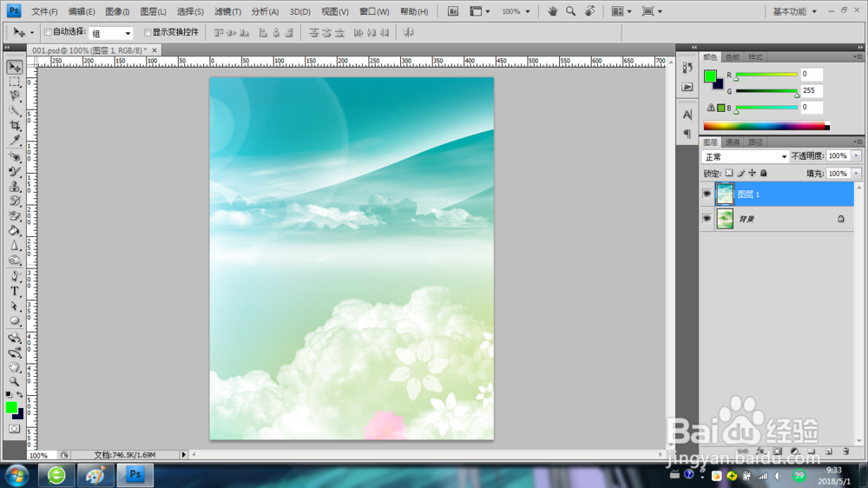Select the Brush tool
868x488 pixels.
point(15,172)
